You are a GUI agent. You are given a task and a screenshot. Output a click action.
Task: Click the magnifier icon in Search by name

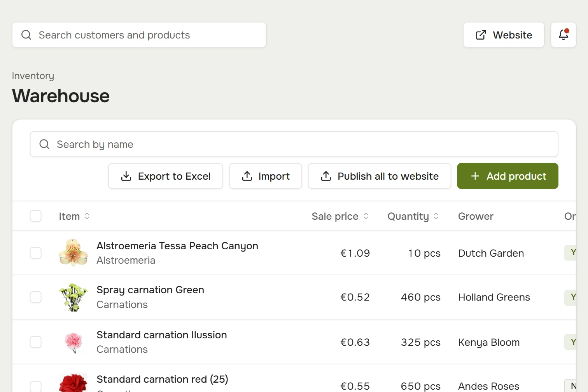click(x=44, y=144)
